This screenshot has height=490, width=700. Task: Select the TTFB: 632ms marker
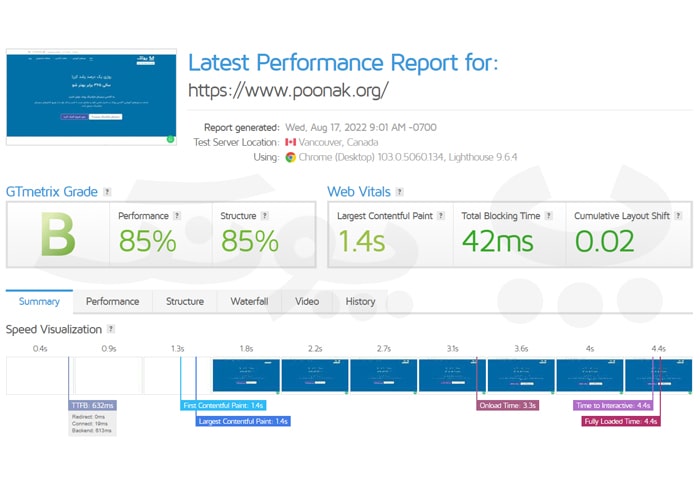pyautogui.click(x=92, y=405)
